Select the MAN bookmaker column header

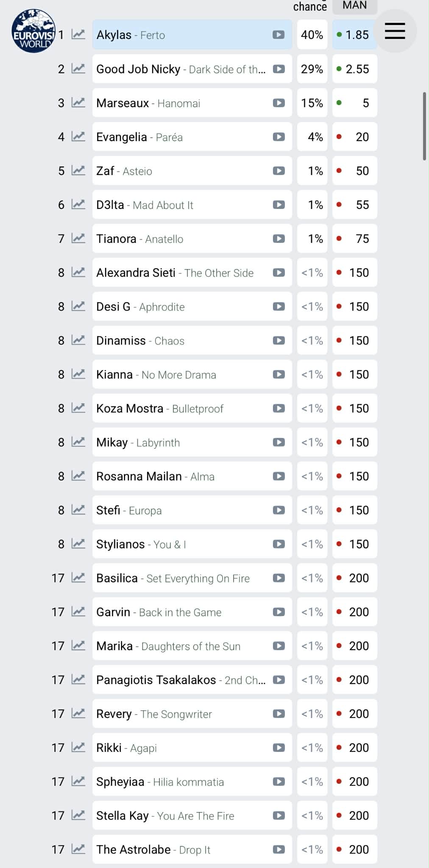354,6
